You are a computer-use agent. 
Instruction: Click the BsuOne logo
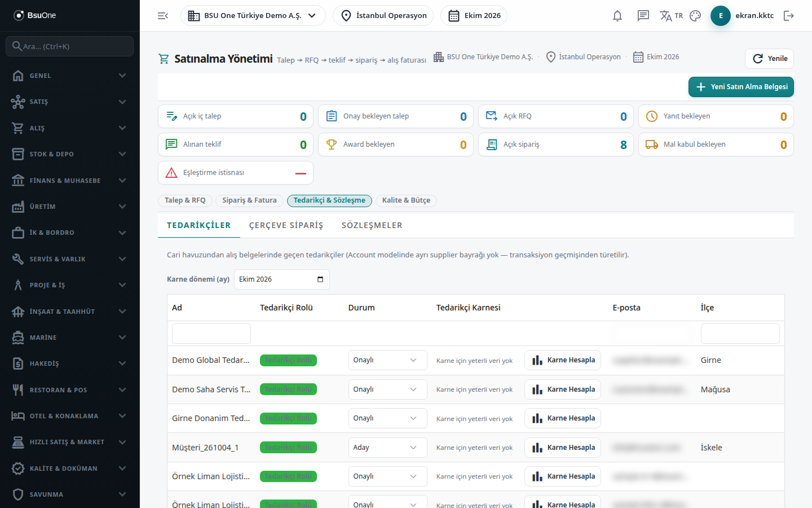point(35,15)
